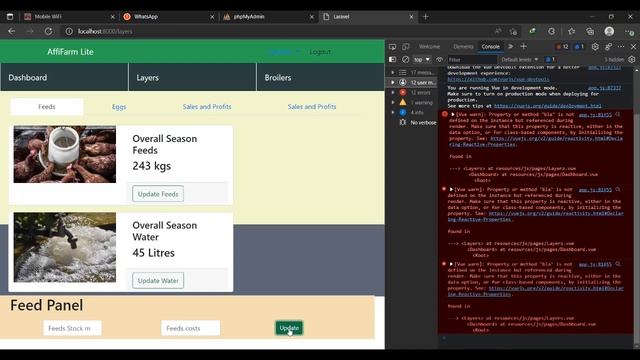The width and height of the screenshot is (640, 360).
Task: Switch to the Welcome DevTools tab
Action: coord(429,47)
